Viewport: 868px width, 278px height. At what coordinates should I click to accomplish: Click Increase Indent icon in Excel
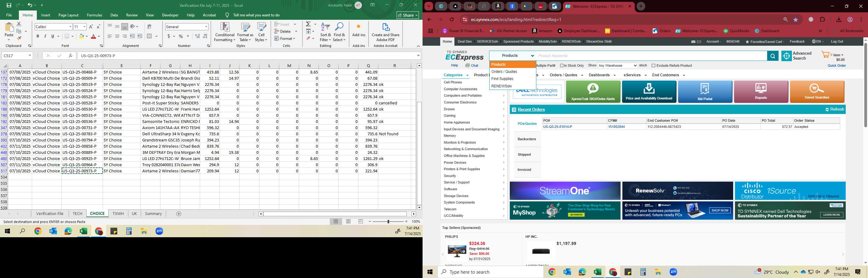tap(140, 36)
